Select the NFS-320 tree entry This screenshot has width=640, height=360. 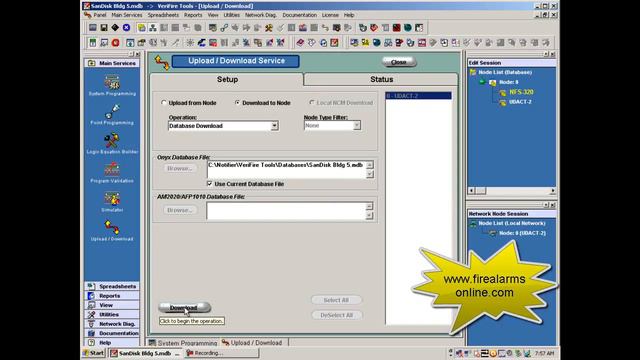521,92
